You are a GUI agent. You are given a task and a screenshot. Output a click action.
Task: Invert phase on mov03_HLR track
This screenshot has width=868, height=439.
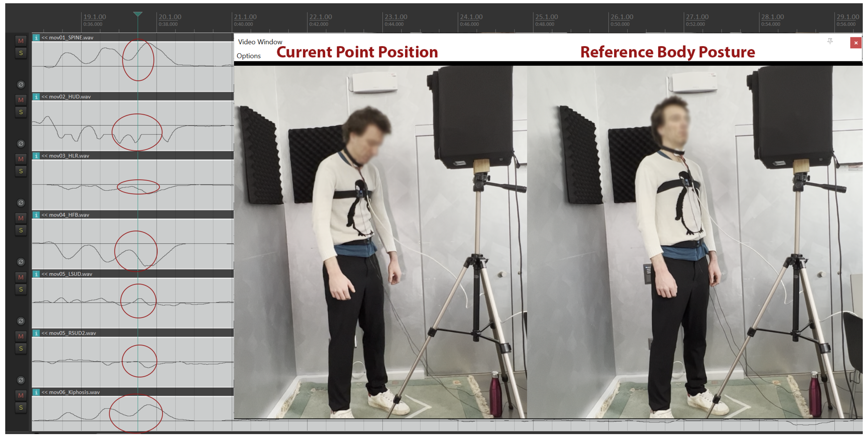(21, 203)
